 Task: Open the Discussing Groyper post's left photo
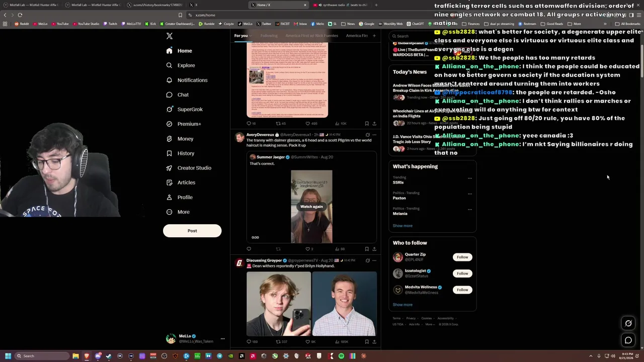279,304
